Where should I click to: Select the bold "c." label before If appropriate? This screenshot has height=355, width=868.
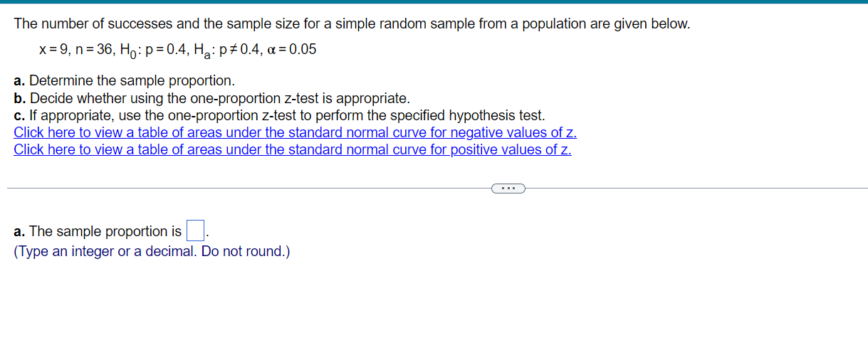19,115
